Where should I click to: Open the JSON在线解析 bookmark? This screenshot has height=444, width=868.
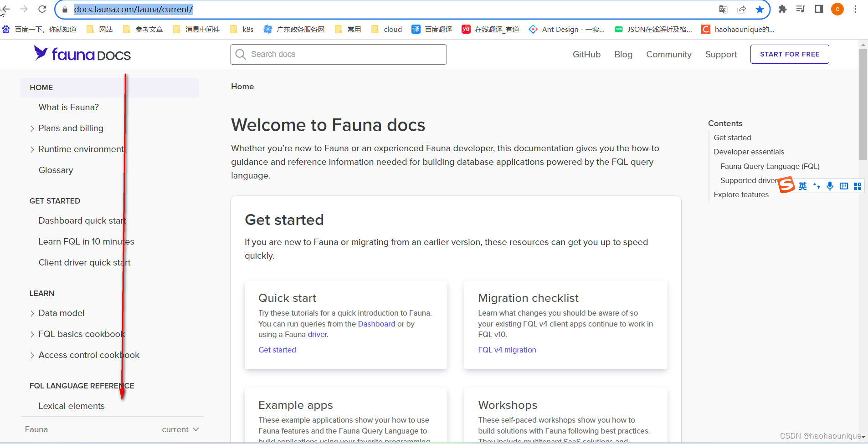pos(653,29)
